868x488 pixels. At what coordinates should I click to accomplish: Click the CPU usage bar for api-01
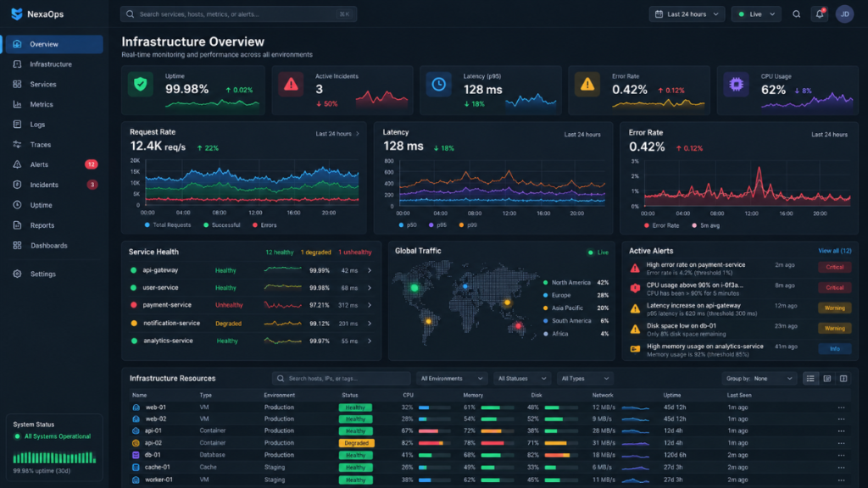(434, 431)
